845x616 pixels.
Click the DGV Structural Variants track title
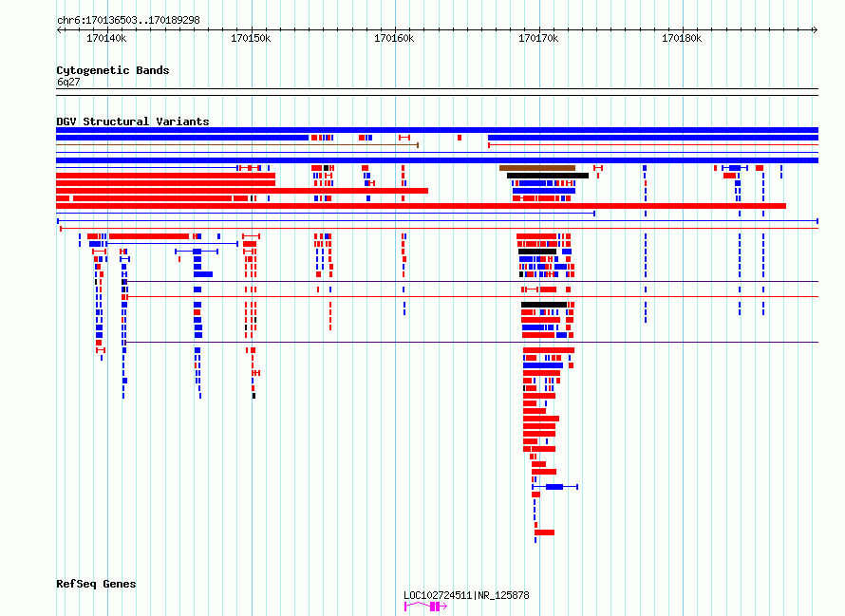133,121
